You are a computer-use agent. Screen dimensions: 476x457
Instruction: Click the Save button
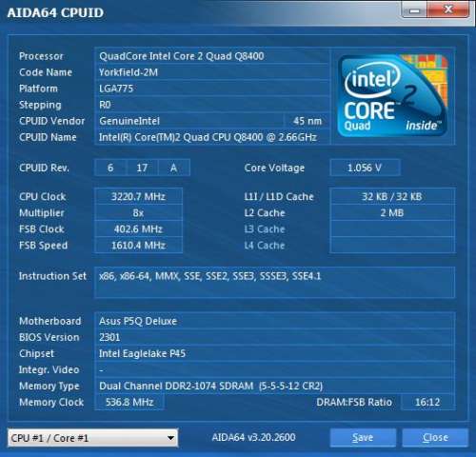(x=363, y=438)
